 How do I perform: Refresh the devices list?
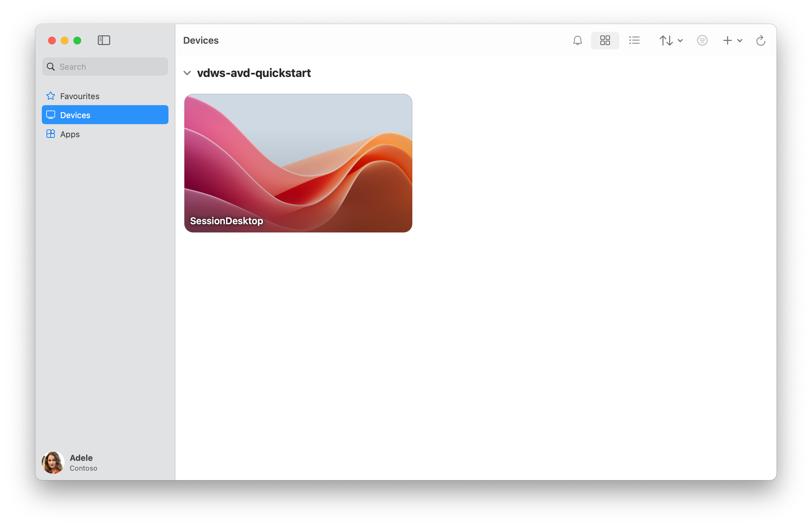pyautogui.click(x=761, y=41)
